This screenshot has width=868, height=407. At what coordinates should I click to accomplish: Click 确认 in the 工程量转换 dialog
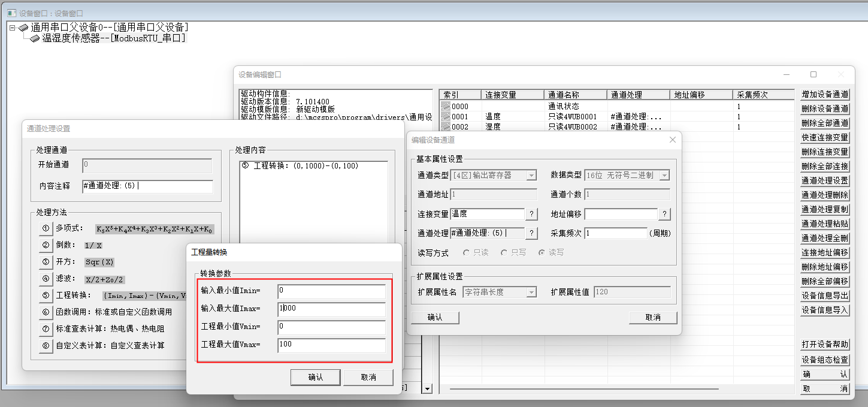[x=316, y=377]
